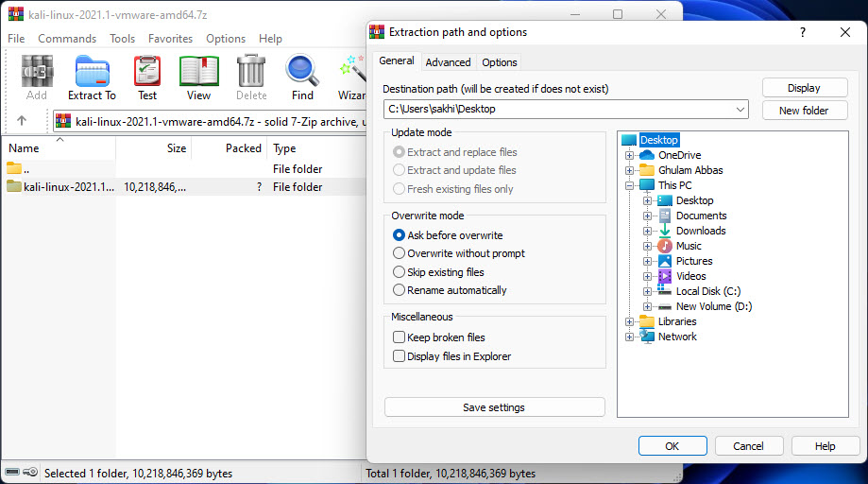Click the Ghulam Abbas folder icon
The width and height of the screenshot is (868, 484).
click(x=647, y=170)
